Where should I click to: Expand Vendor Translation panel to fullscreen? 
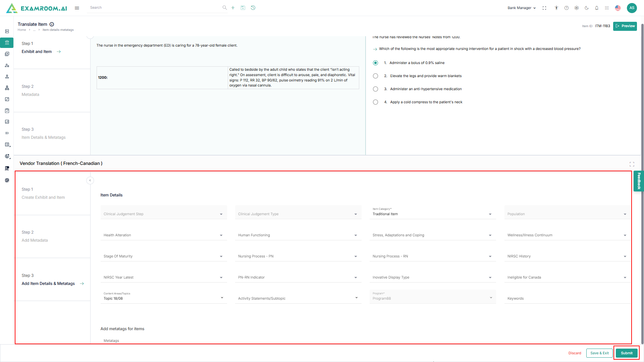point(632,164)
